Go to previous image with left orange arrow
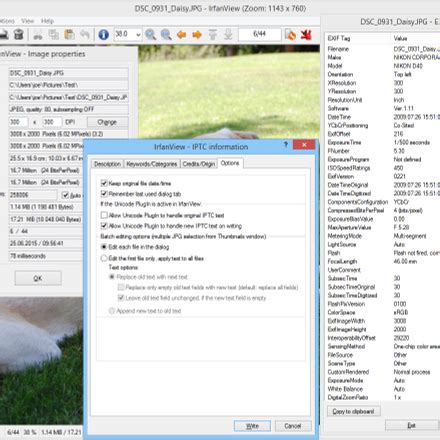Image resolution: width=440 pixels, height=440 pixels. pos(182,34)
